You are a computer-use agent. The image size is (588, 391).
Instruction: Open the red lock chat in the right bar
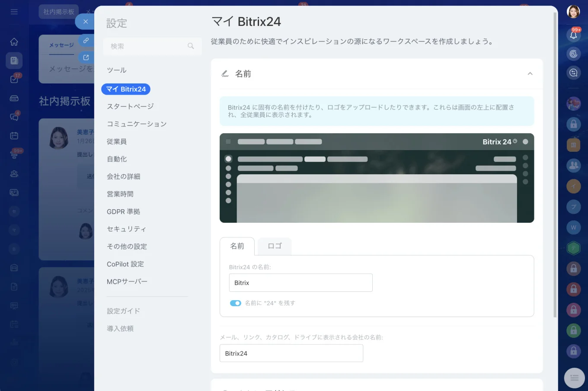574,289
